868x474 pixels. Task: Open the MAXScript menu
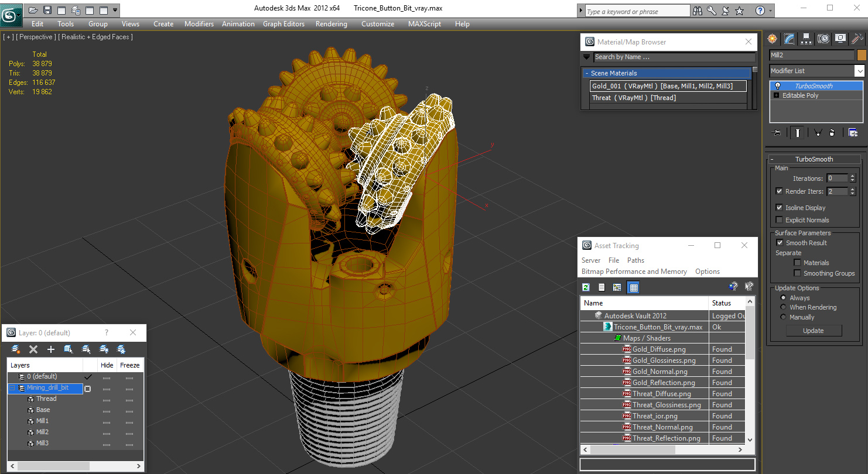coord(425,24)
